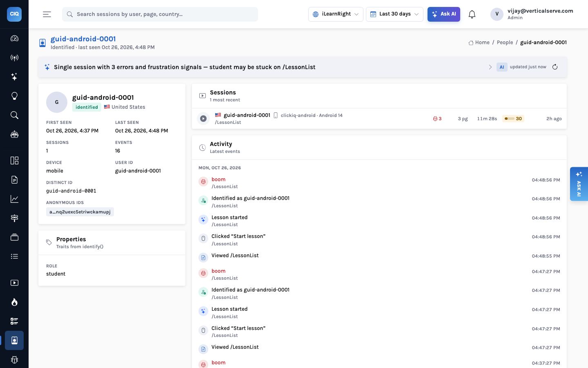This screenshot has width=588, height=368.
Task: Open the dashboard gauge icon in sidebar
Action: 14,38
